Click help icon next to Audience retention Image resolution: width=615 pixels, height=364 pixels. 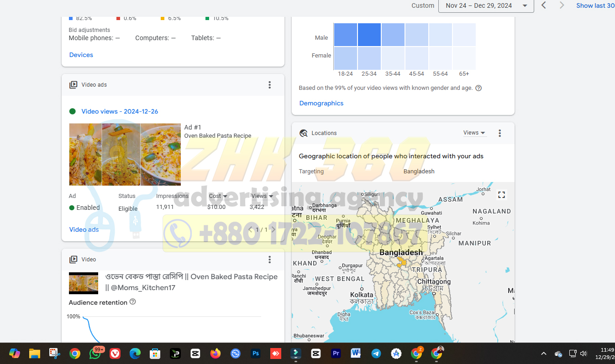click(x=133, y=302)
